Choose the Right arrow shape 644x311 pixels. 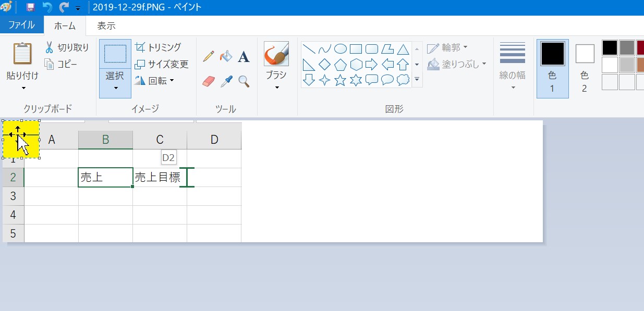(372, 65)
